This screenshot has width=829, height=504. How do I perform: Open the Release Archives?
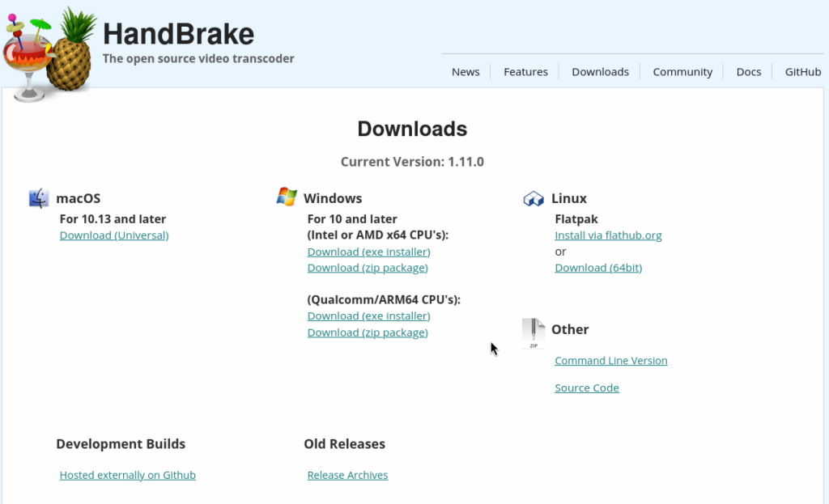click(347, 475)
